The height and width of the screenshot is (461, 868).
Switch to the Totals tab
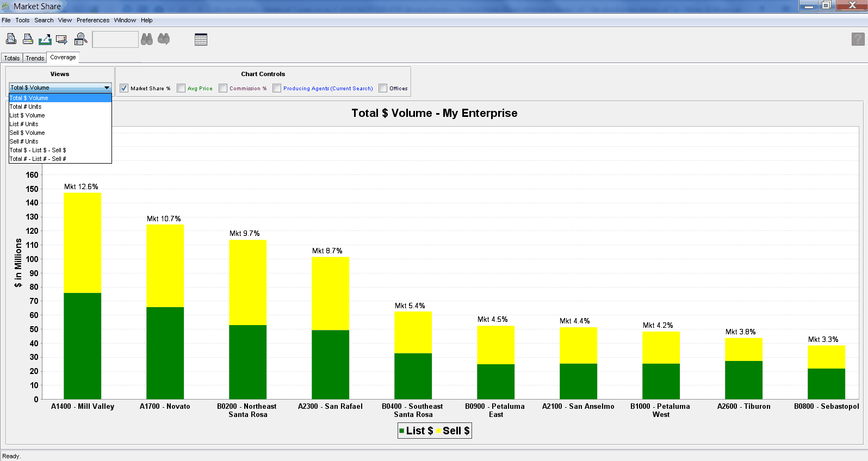[x=12, y=58]
